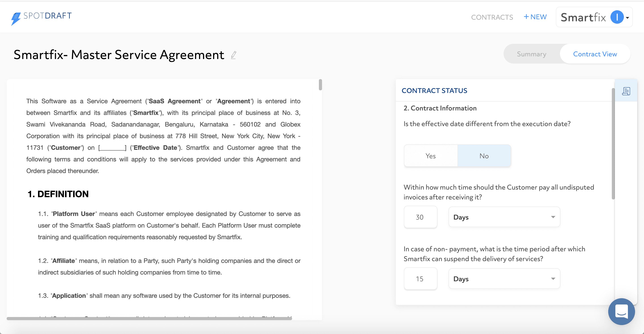
Task: Expand the account menu caret
Action: click(x=627, y=18)
